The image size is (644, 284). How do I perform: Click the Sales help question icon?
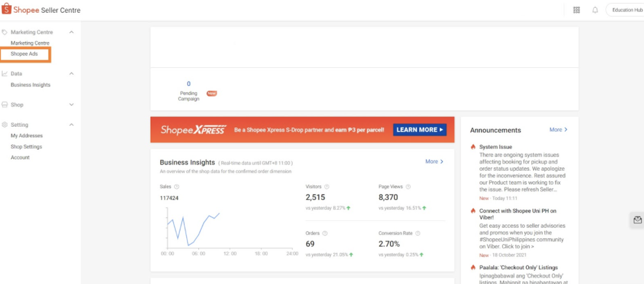(177, 187)
